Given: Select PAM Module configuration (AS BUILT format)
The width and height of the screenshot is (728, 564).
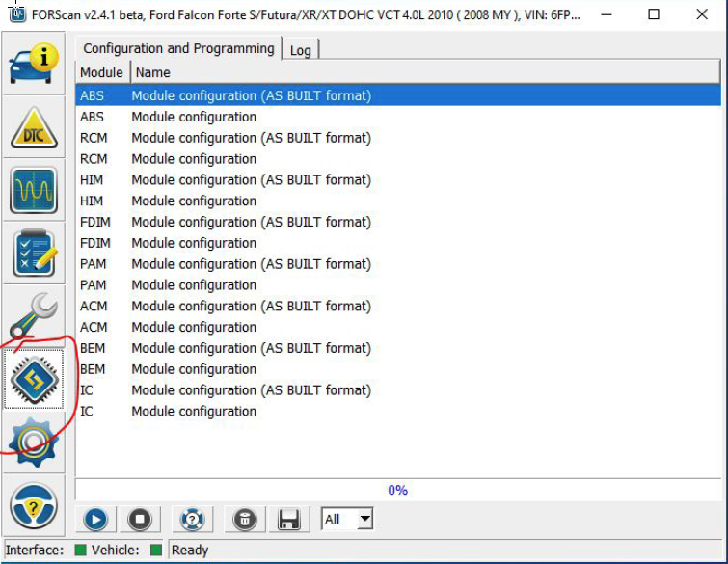Looking at the screenshot, I should [398, 264].
